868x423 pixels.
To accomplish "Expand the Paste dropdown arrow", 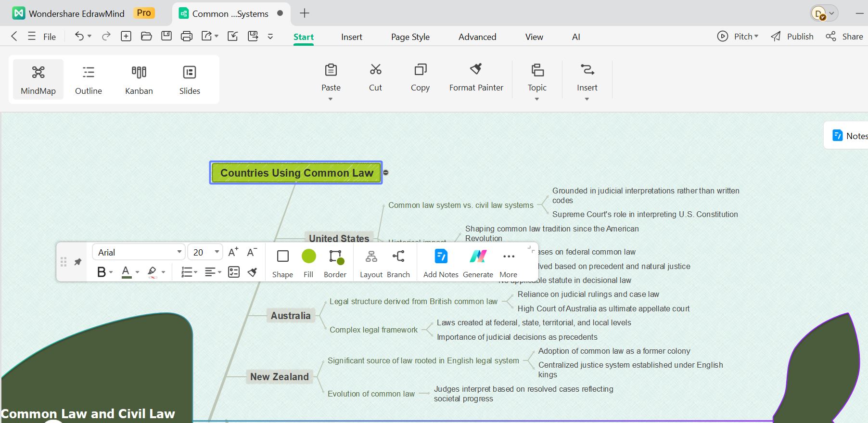I will coord(331,99).
